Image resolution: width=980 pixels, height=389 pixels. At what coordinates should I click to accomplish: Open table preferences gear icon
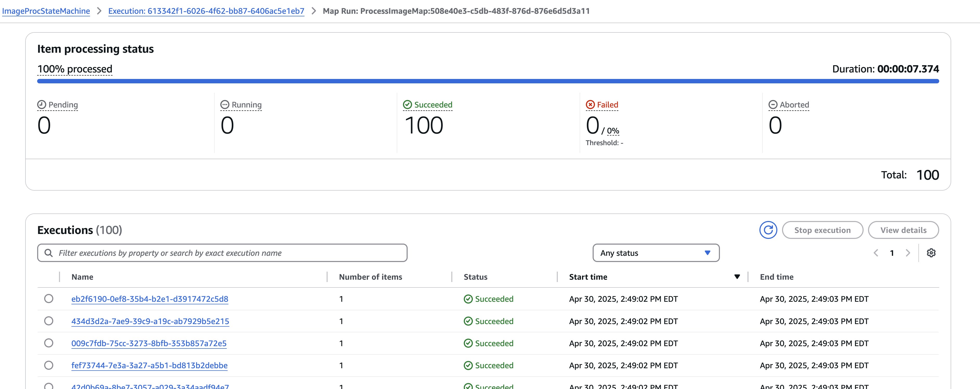pyautogui.click(x=931, y=253)
